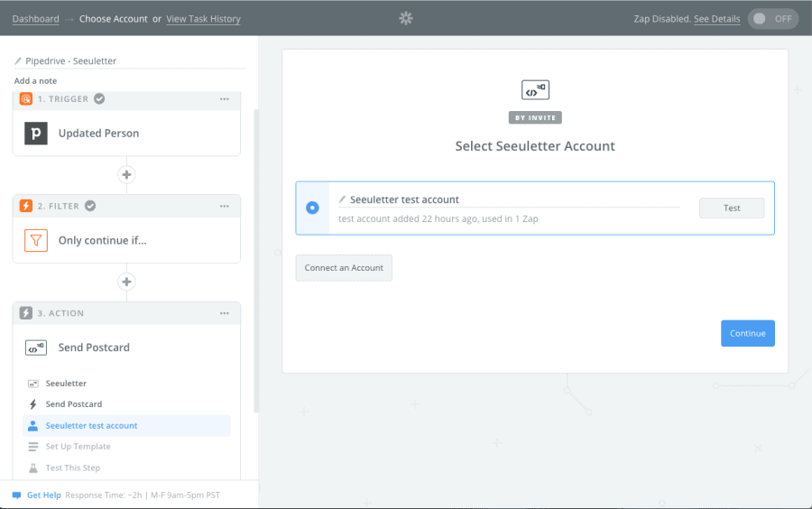The image size is (812, 509).
Task: Click pencil icon next to Zap name
Action: point(18,61)
